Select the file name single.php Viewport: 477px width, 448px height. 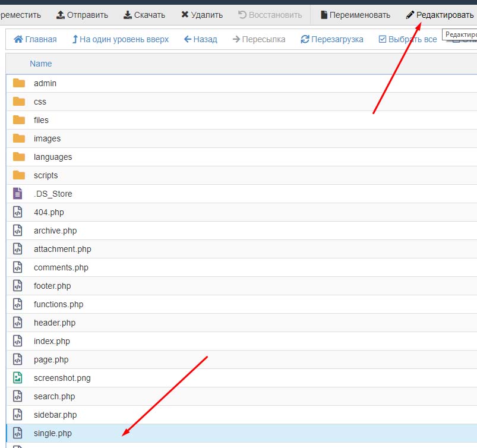click(53, 433)
